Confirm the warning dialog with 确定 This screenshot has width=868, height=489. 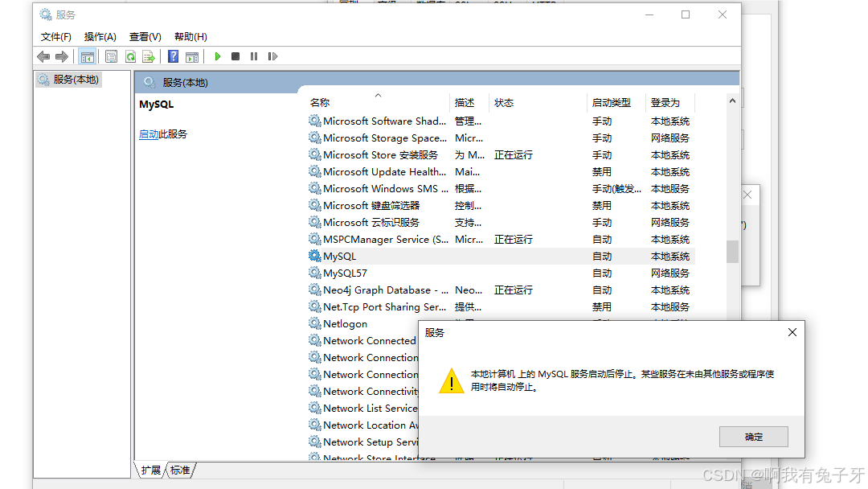[x=753, y=437]
